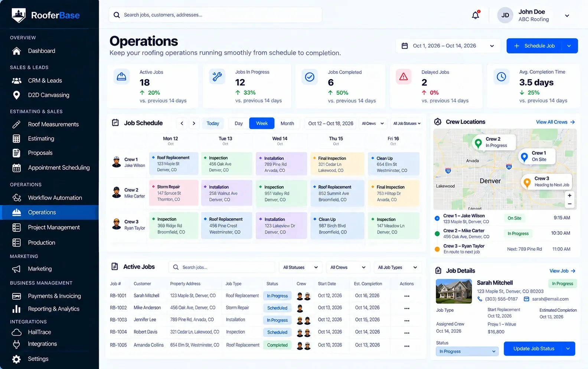The height and width of the screenshot is (369, 588).
Task: Open Roof Measurements in sidebar
Action: point(49,124)
